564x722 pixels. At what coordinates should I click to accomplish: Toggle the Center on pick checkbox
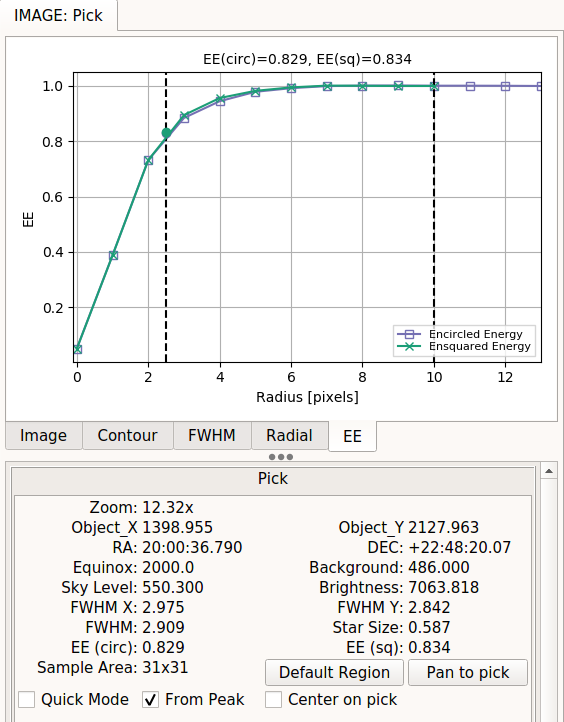(x=273, y=699)
